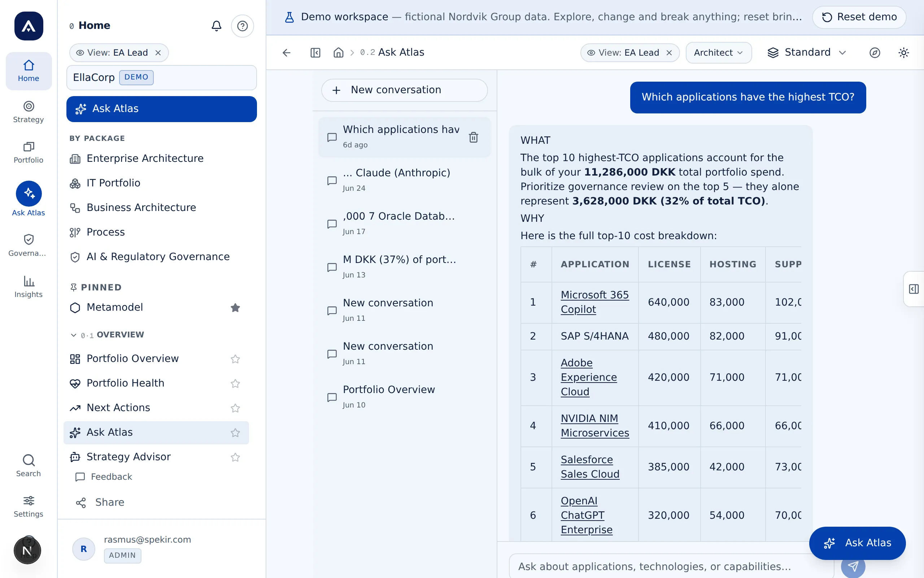Open Portfolio in left rail

coord(29,152)
